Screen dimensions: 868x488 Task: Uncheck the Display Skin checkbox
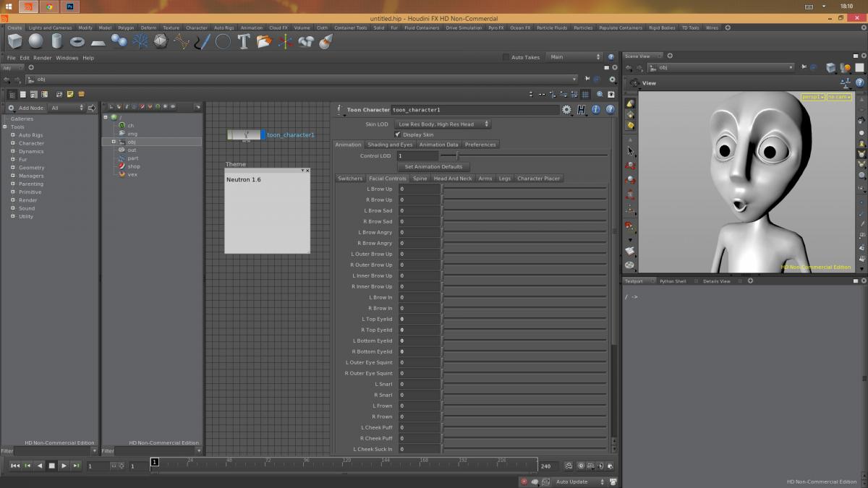click(x=397, y=134)
